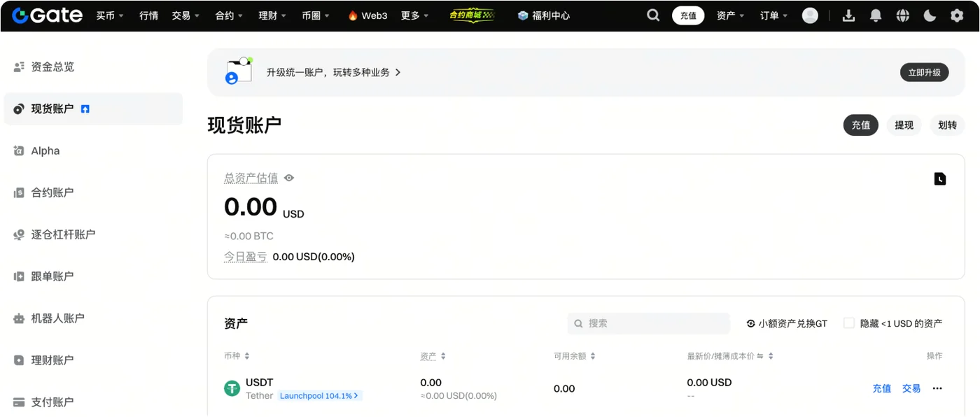Select 合约账户 in sidebar
The width and height of the screenshot is (980, 417).
click(x=52, y=193)
